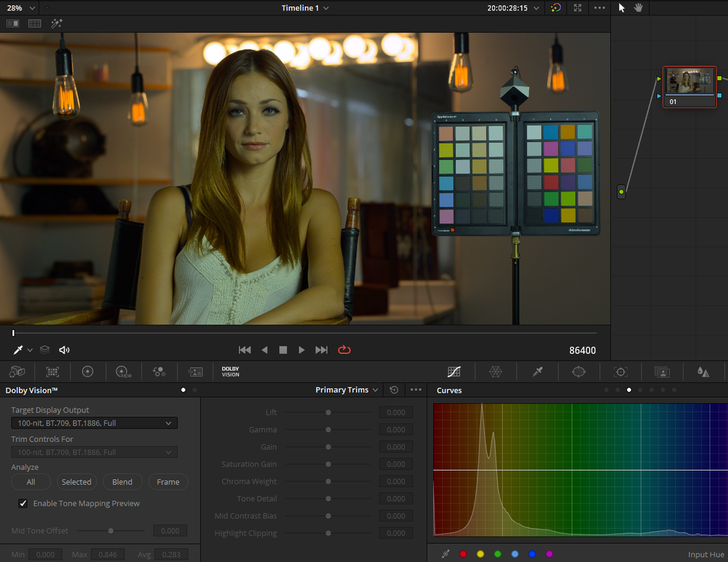The image size is (728, 562).
Task: Click the Analyze Blend button
Action: (122, 482)
